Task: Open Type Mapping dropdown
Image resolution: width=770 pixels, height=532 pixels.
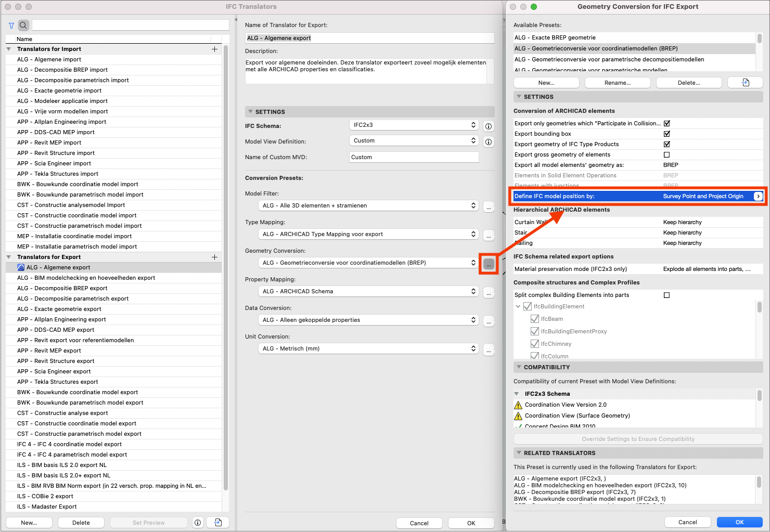Action: [368, 234]
